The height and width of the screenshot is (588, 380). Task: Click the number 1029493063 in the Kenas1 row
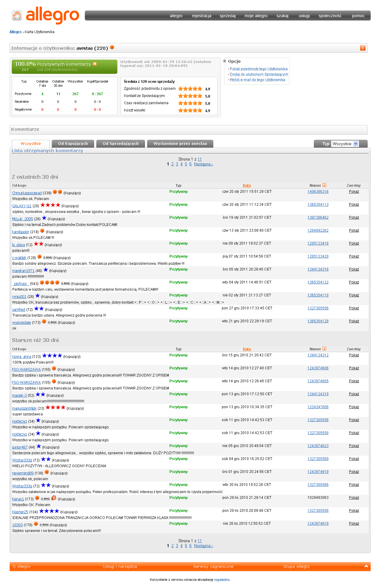(318, 498)
